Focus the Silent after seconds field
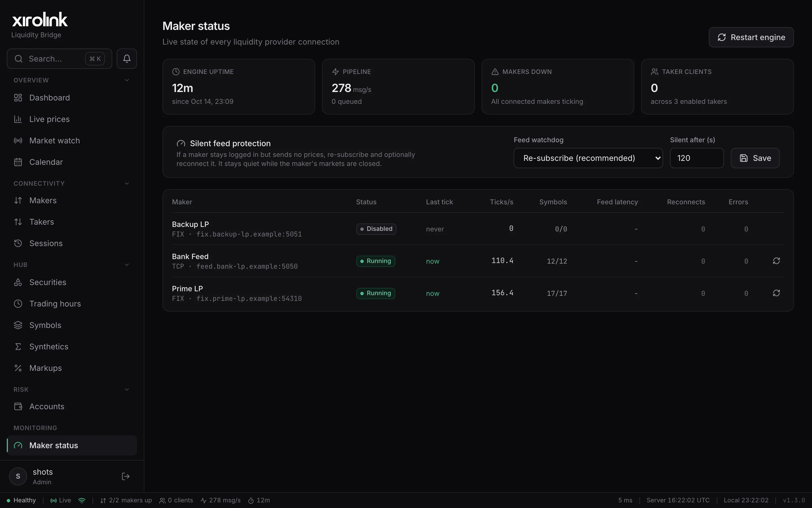This screenshot has height=508, width=812. pyautogui.click(x=697, y=158)
